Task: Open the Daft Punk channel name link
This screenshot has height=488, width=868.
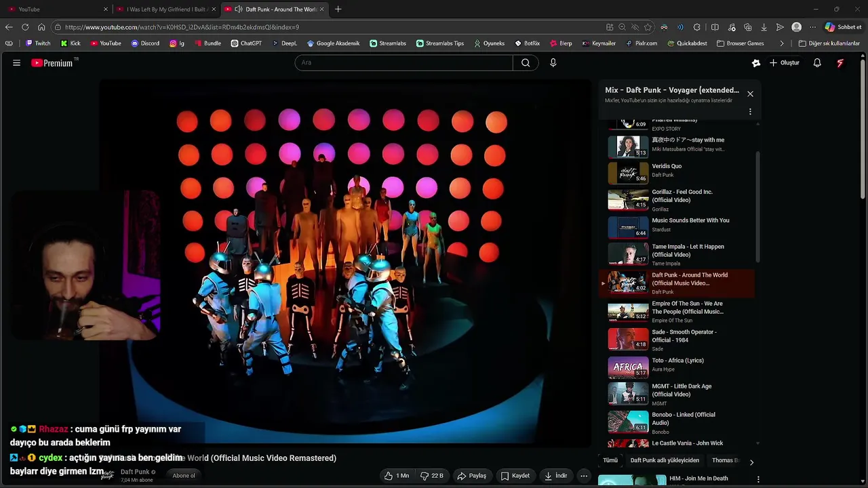Action: pyautogui.click(x=135, y=472)
